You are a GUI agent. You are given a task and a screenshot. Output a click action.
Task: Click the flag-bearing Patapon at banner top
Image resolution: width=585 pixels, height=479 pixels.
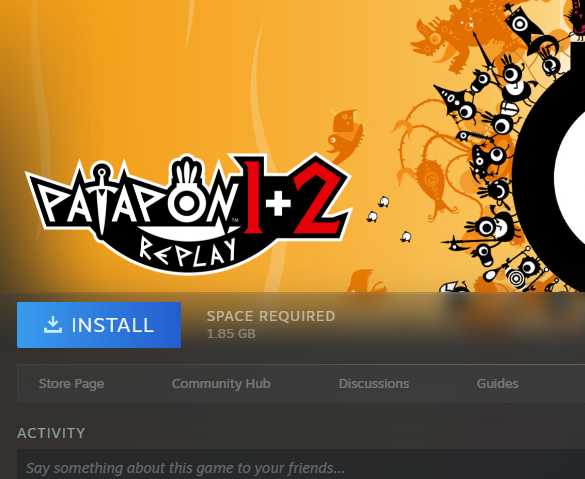tap(519, 22)
